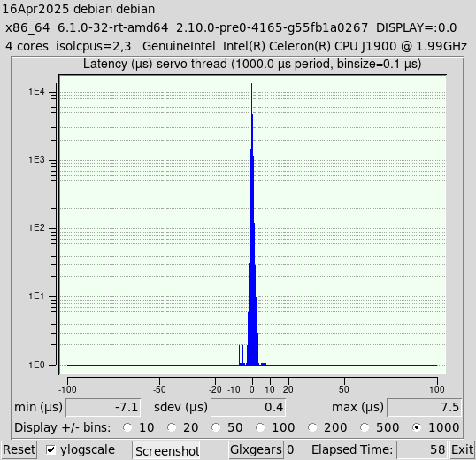Click the sdev (µs) value field
476x460 pixels.
pyautogui.click(x=249, y=407)
